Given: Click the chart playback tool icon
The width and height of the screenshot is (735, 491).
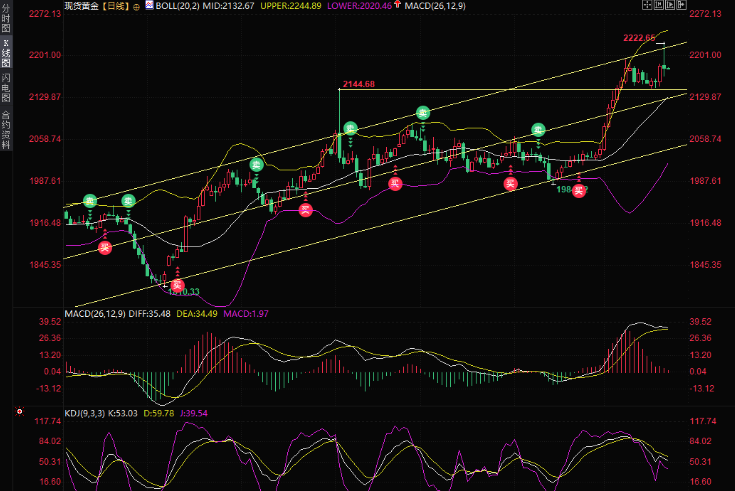Looking at the screenshot, I should pyautogui.click(x=670, y=5).
